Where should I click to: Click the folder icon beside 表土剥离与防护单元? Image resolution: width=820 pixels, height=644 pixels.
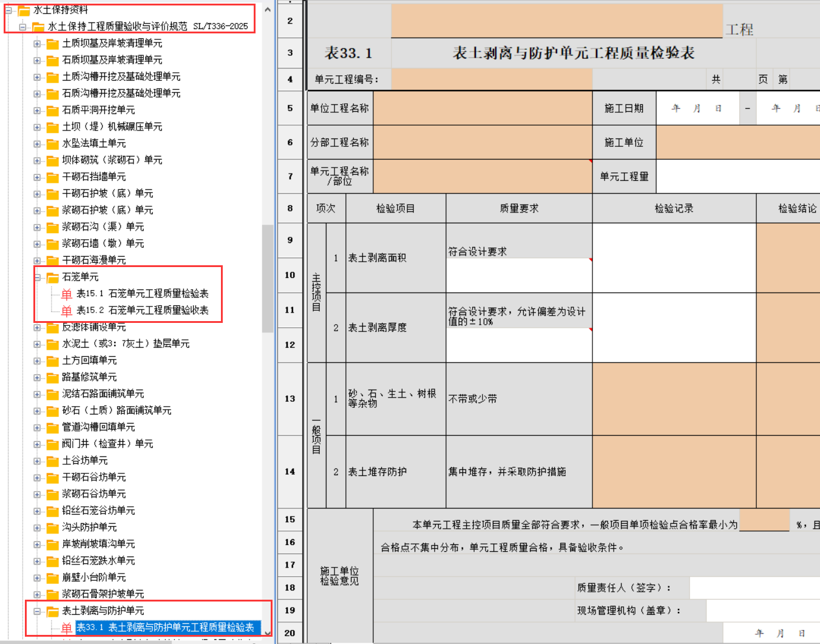click(53, 611)
